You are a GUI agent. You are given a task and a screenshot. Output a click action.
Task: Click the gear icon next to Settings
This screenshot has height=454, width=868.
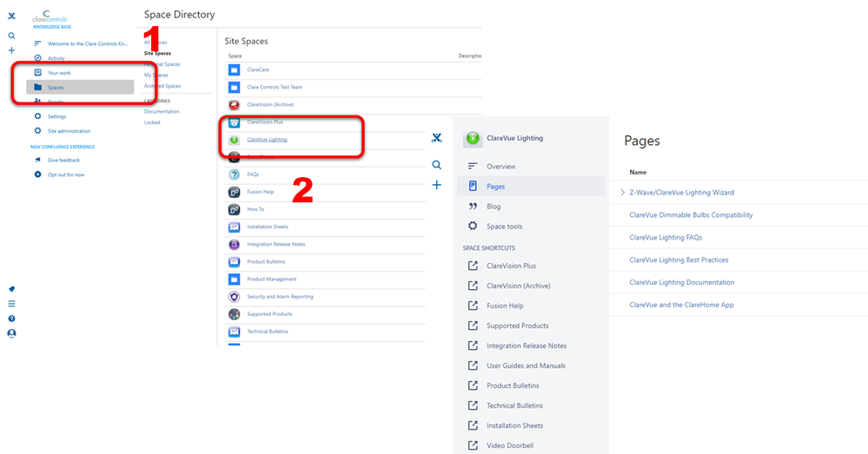click(x=37, y=116)
